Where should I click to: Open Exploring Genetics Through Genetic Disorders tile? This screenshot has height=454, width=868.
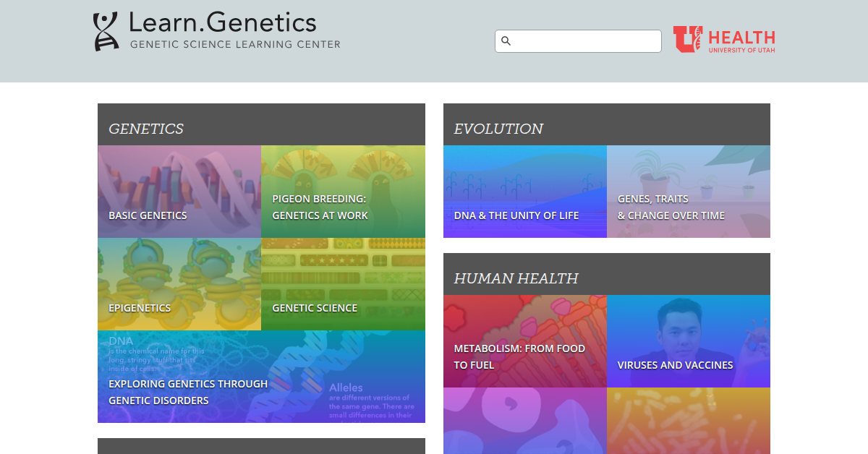[261, 377]
